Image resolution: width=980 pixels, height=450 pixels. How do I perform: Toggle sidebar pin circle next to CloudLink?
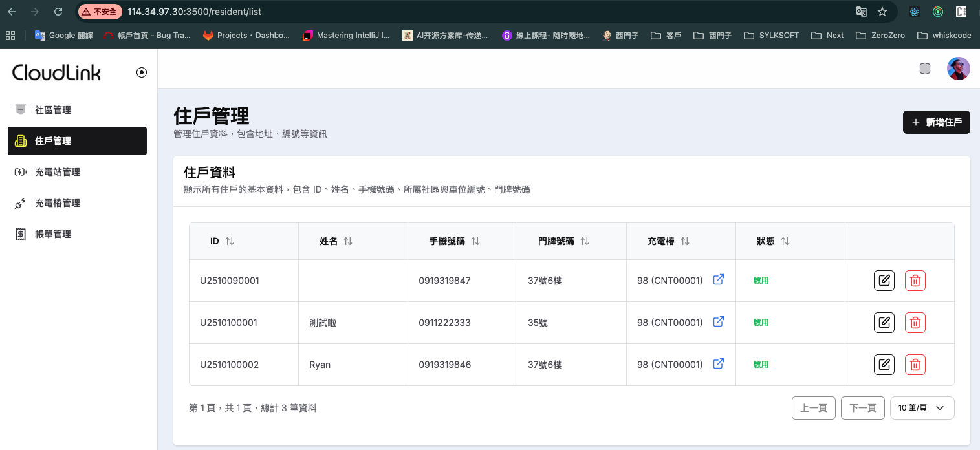coord(142,72)
